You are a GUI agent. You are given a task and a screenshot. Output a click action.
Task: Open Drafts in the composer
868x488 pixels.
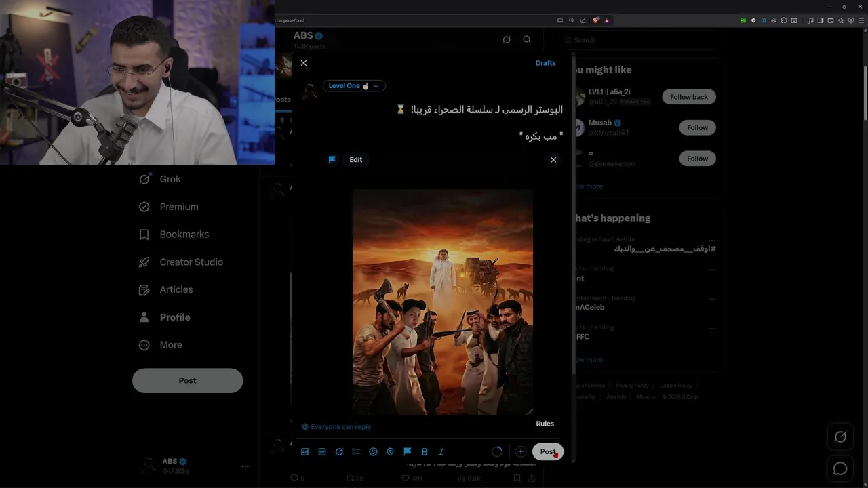click(x=545, y=63)
